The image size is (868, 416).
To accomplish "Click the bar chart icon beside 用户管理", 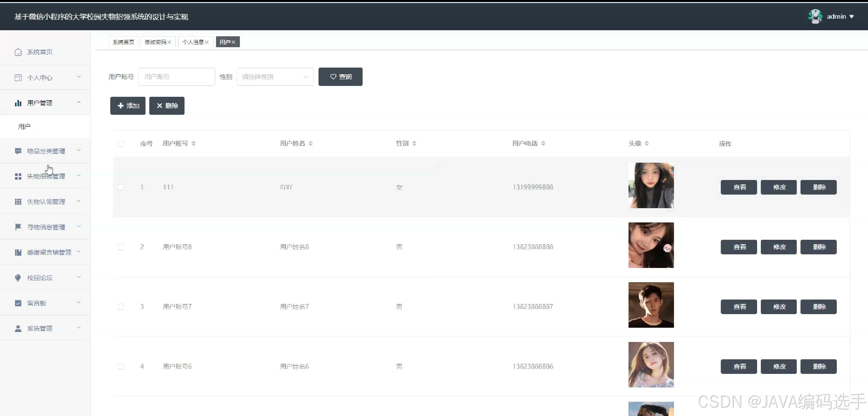I will 18,103.
